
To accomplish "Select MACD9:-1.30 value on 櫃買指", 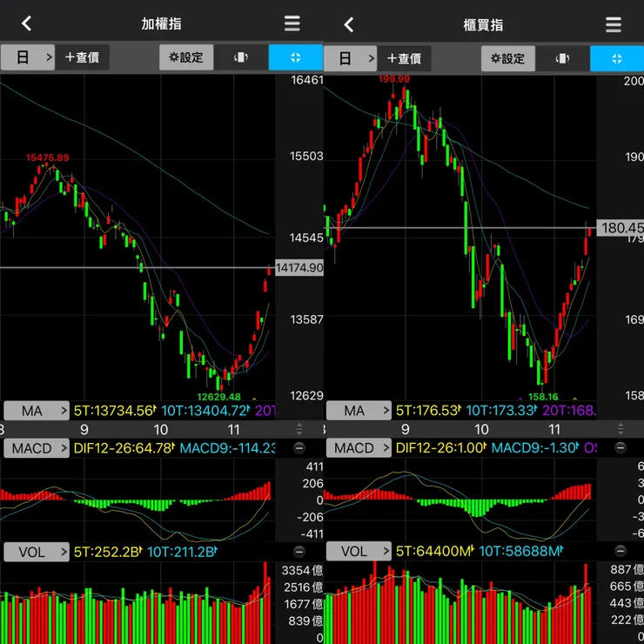I will point(535,447).
